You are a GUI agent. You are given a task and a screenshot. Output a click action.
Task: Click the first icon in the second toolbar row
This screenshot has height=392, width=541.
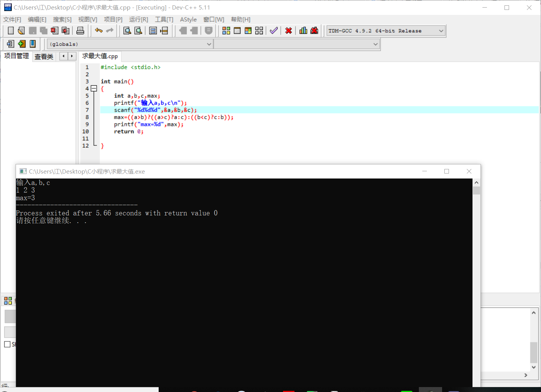click(11, 44)
